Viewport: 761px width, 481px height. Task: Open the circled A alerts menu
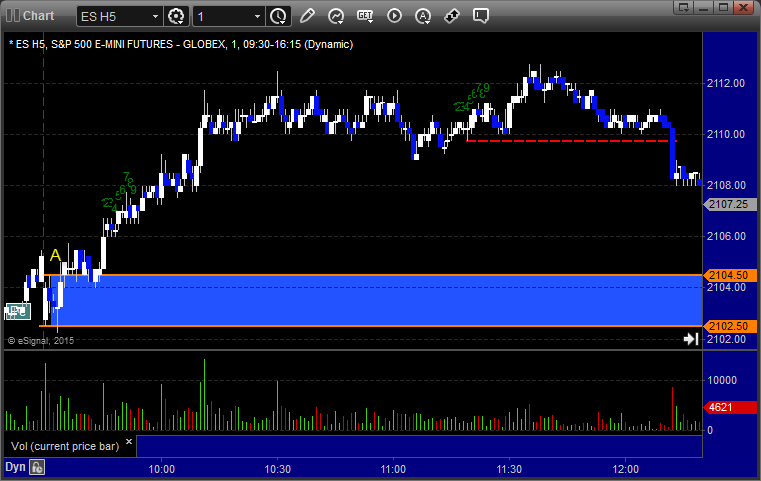[423, 16]
